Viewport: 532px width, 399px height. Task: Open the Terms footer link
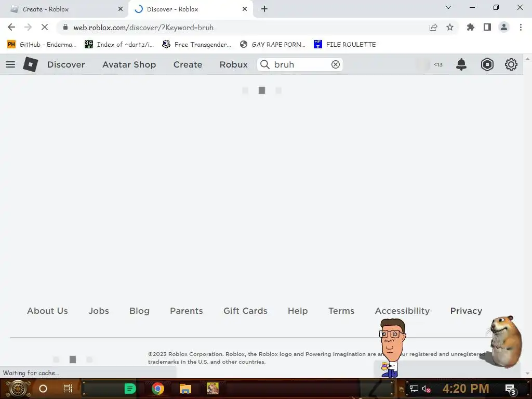pyautogui.click(x=341, y=311)
